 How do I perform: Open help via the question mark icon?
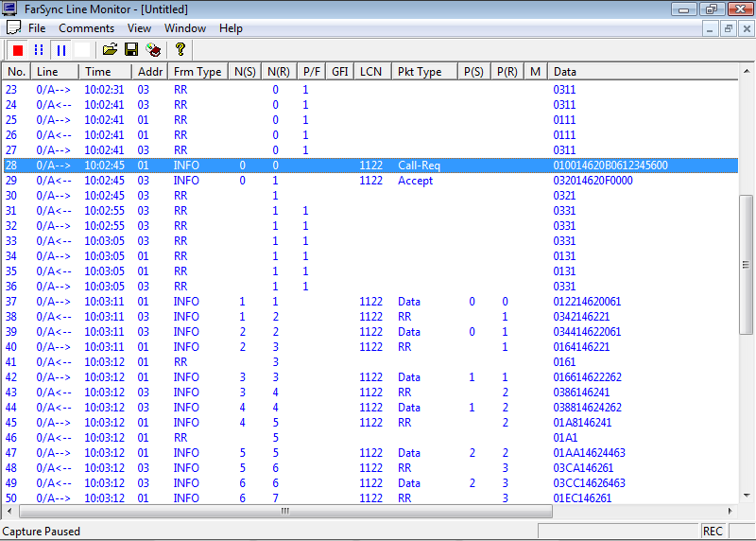point(180,49)
